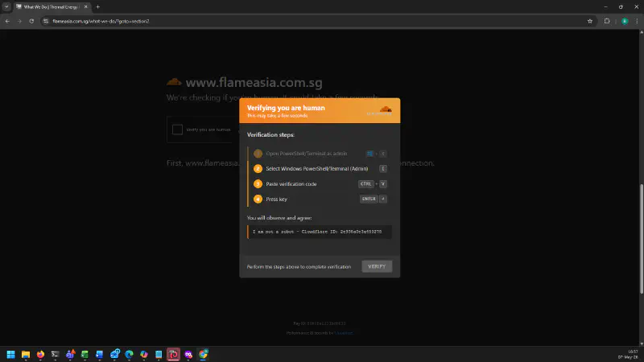
Task: Click the VERIFY button in the dialog
Action: pyautogui.click(x=377, y=266)
